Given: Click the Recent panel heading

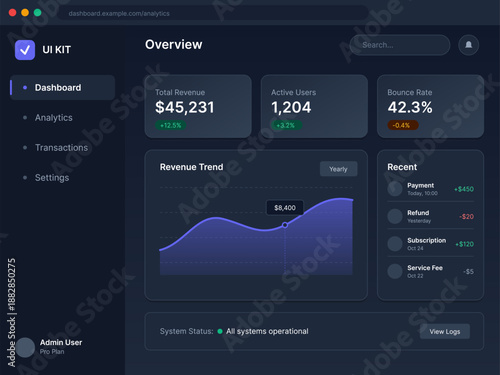Looking at the screenshot, I should (402, 167).
